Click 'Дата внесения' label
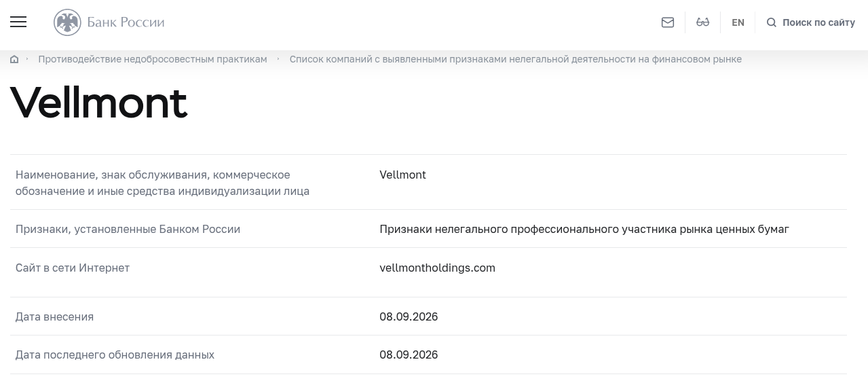 [55, 316]
